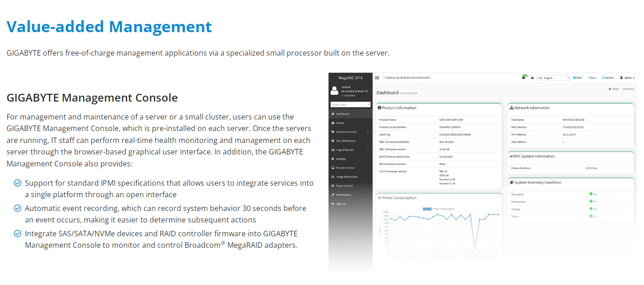Screen dimensions: 644x285
Task: Toggle the Power Consumption legend swatch
Action: click(427, 209)
